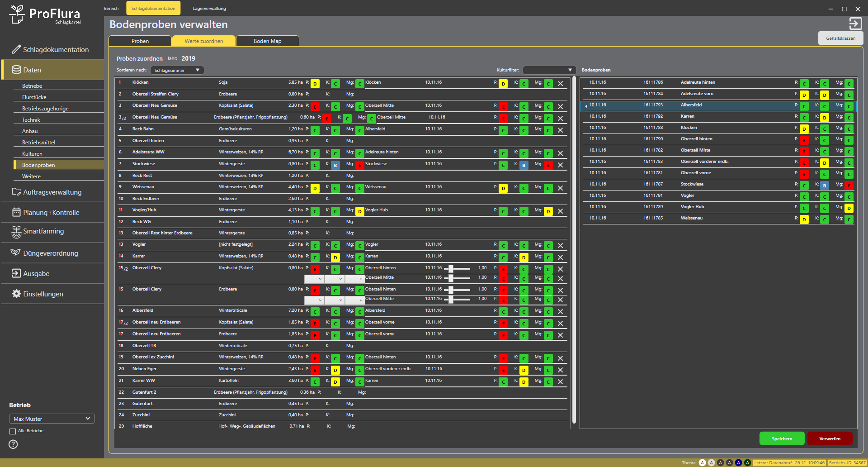Click the Smartfarming icon in sidebar
This screenshot has height=467, width=868.
click(16, 232)
